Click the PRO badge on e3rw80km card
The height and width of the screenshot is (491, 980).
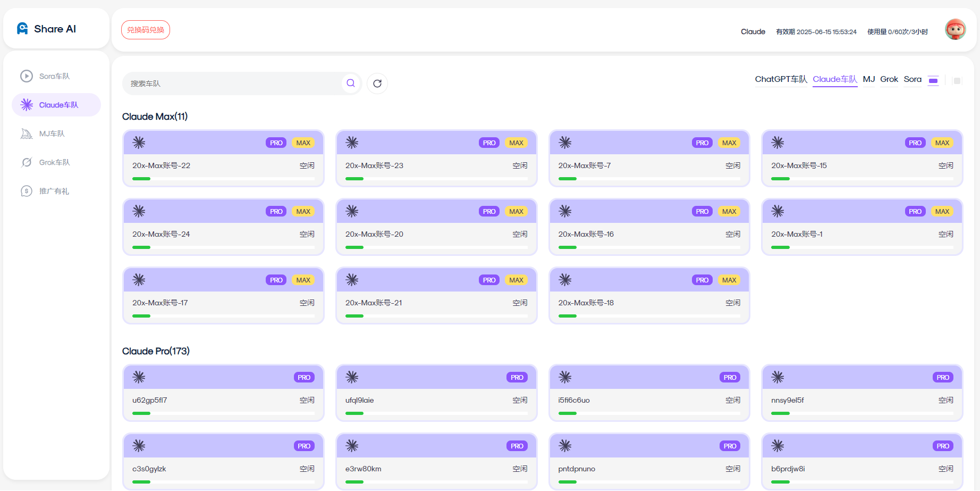click(x=517, y=446)
